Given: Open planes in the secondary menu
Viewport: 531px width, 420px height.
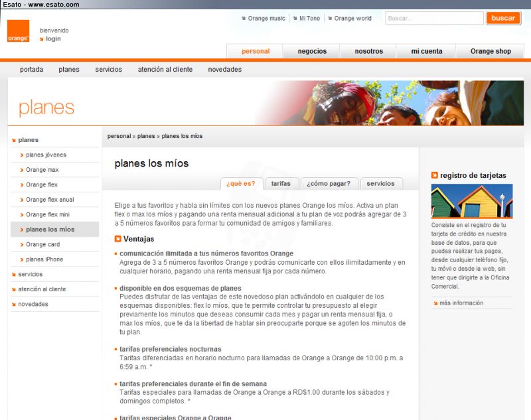Looking at the screenshot, I should 69,70.
